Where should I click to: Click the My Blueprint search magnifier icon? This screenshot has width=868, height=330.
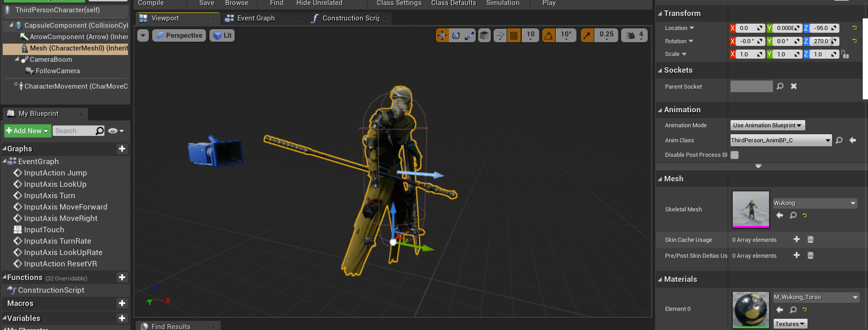tap(100, 131)
